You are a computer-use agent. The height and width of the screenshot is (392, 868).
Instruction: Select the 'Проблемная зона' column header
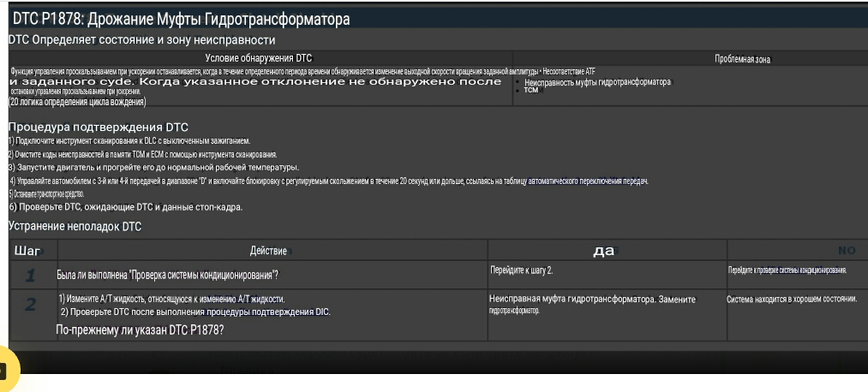pyautogui.click(x=741, y=59)
